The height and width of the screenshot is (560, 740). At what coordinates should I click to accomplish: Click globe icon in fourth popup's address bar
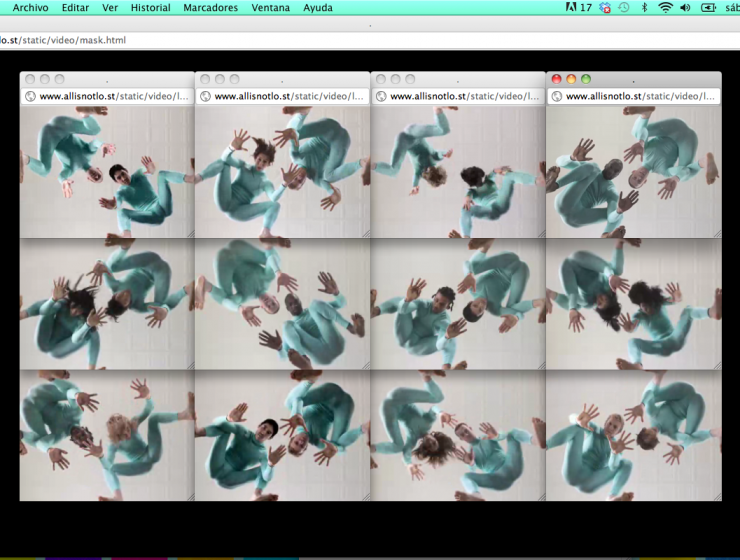tap(557, 97)
